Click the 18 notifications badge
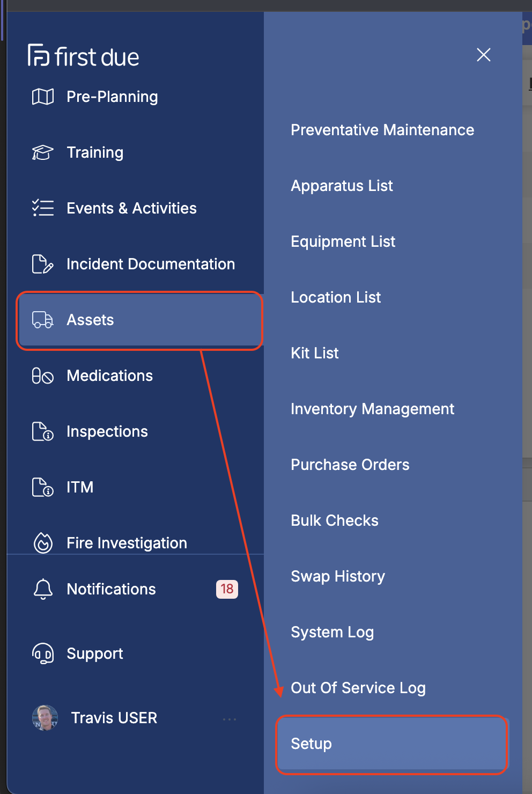The width and height of the screenshot is (532, 794). point(227,589)
